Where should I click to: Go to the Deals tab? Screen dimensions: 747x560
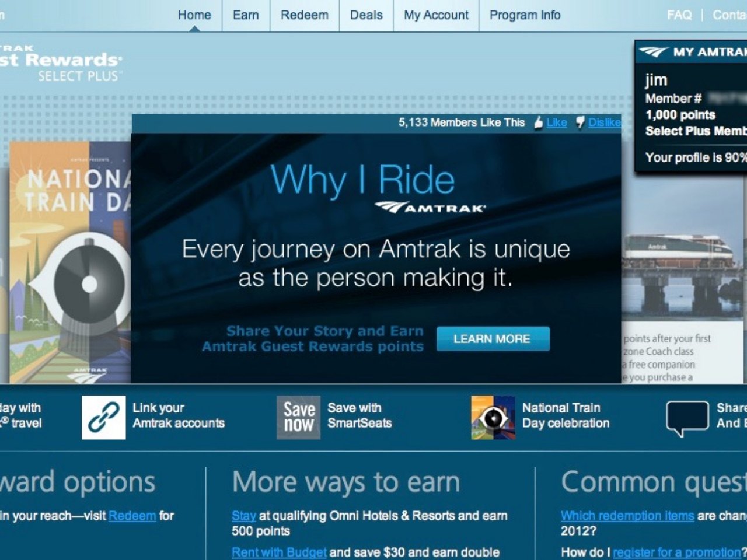coord(366,15)
